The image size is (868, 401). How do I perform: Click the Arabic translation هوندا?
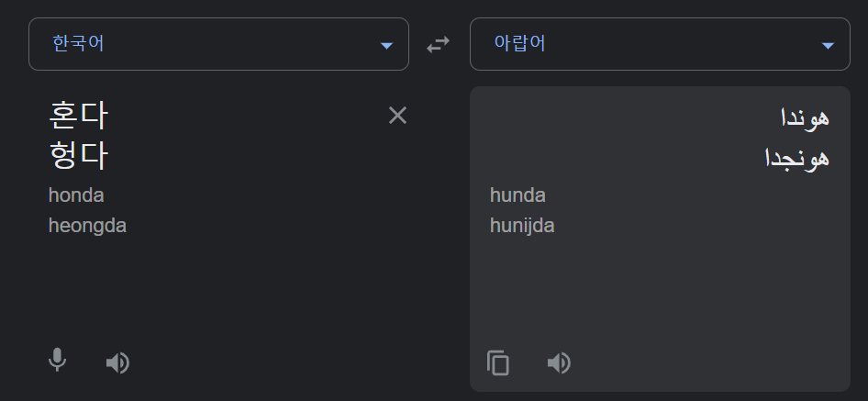[804, 118]
